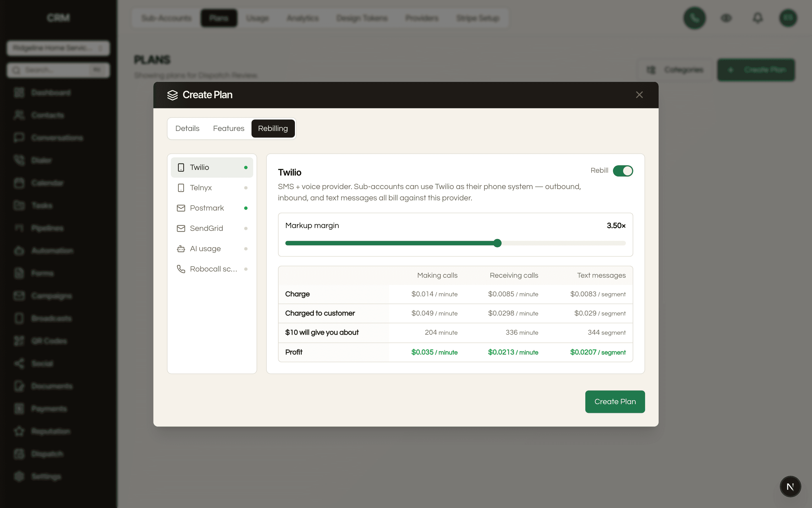Click the 3.50× markup value

616,225
